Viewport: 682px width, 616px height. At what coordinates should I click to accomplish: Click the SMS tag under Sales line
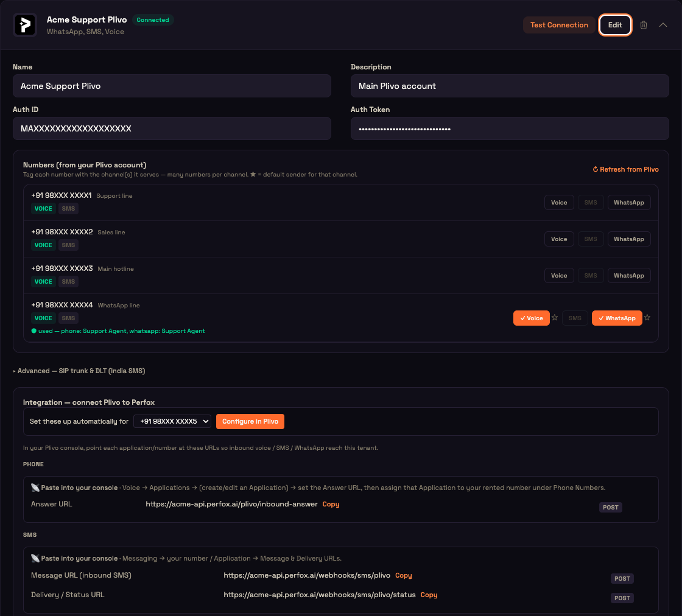coord(68,245)
